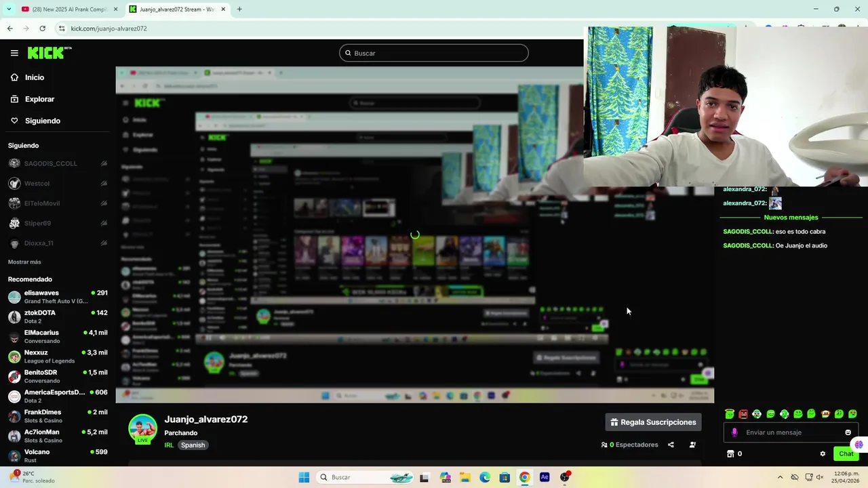
Task: Click the chat message input field
Action: [x=790, y=432]
